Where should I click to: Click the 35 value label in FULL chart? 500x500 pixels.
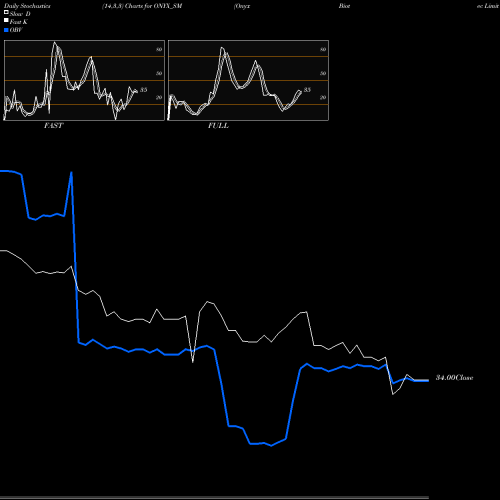tap(307, 90)
